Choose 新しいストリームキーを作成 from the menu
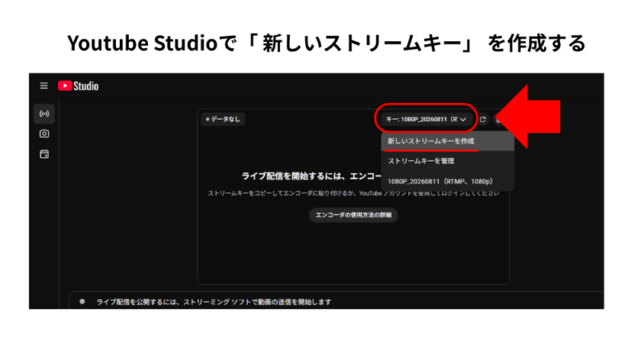 coord(448,142)
